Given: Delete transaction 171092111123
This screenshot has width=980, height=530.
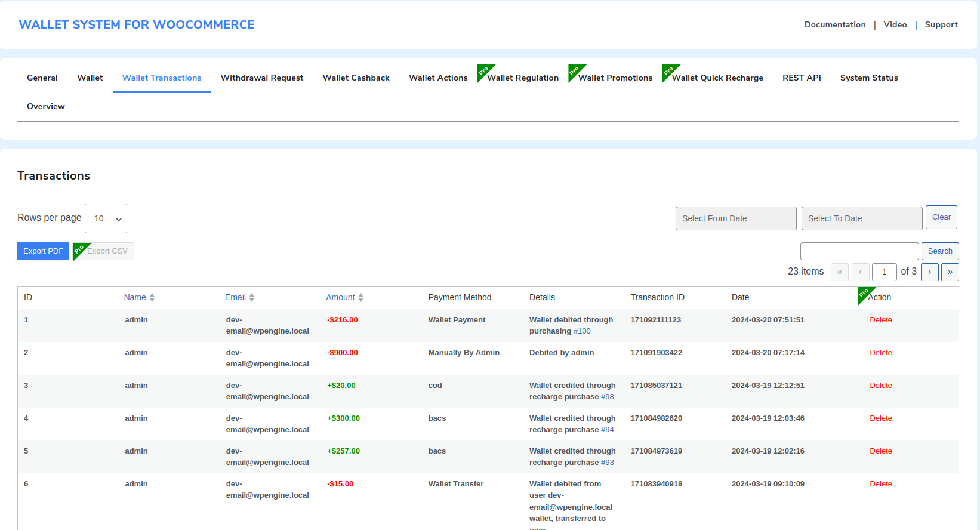Looking at the screenshot, I should click(x=880, y=320).
